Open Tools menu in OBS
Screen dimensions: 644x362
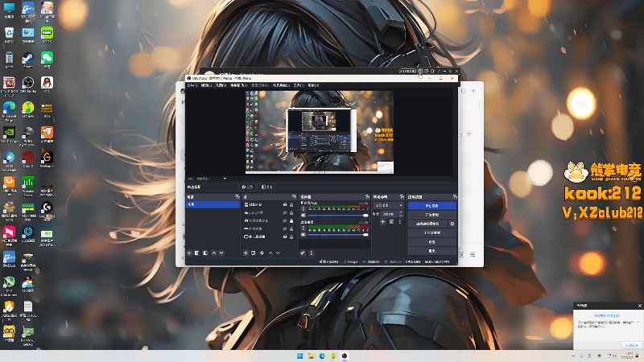299,85
